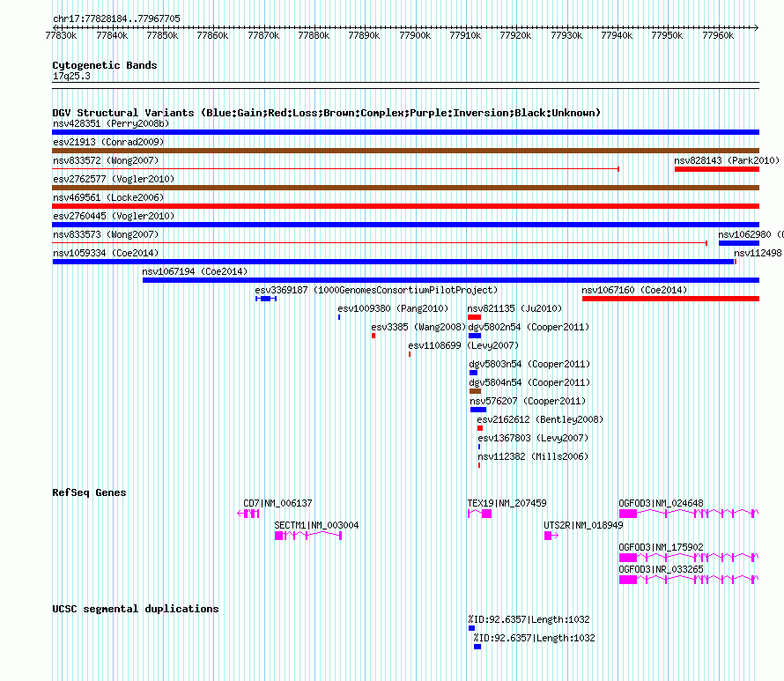Viewport: 784px width, 681px height.
Task: Click the TEX19|NM_207459 gene label
Action: point(507,503)
